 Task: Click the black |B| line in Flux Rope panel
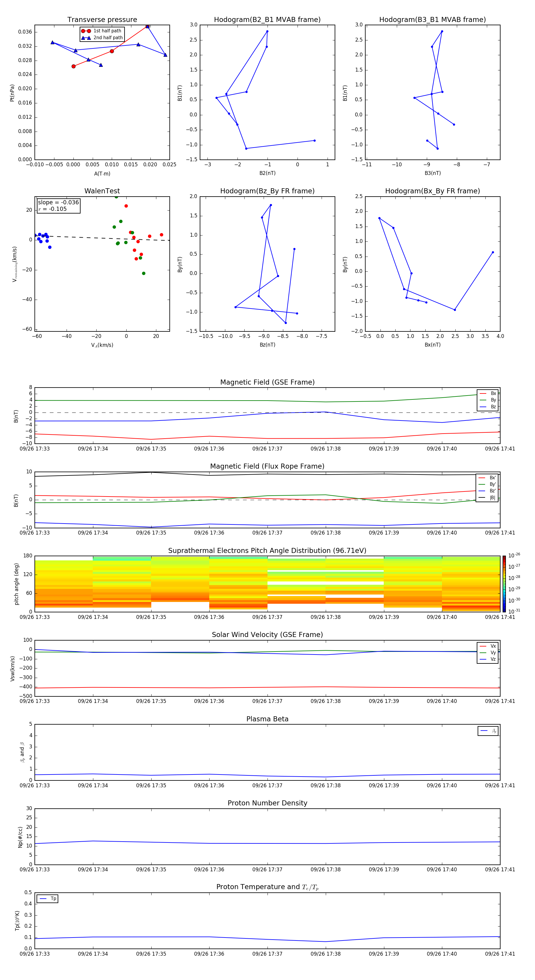[267, 474]
